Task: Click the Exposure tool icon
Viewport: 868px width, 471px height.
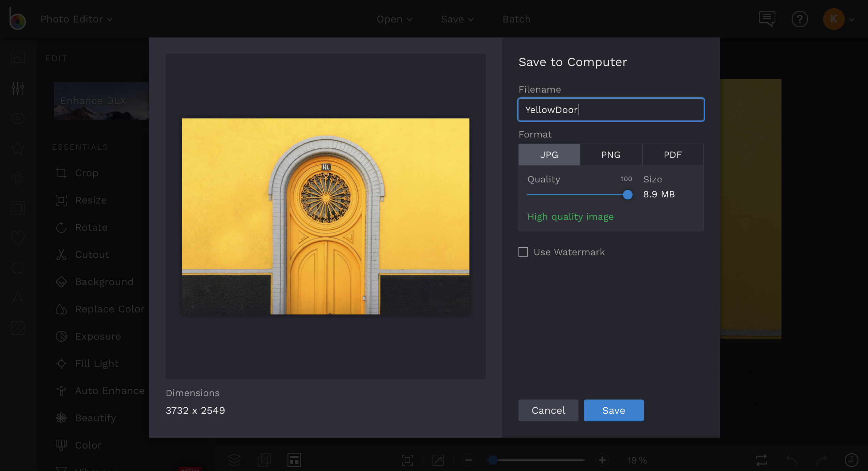Action: 61,336
